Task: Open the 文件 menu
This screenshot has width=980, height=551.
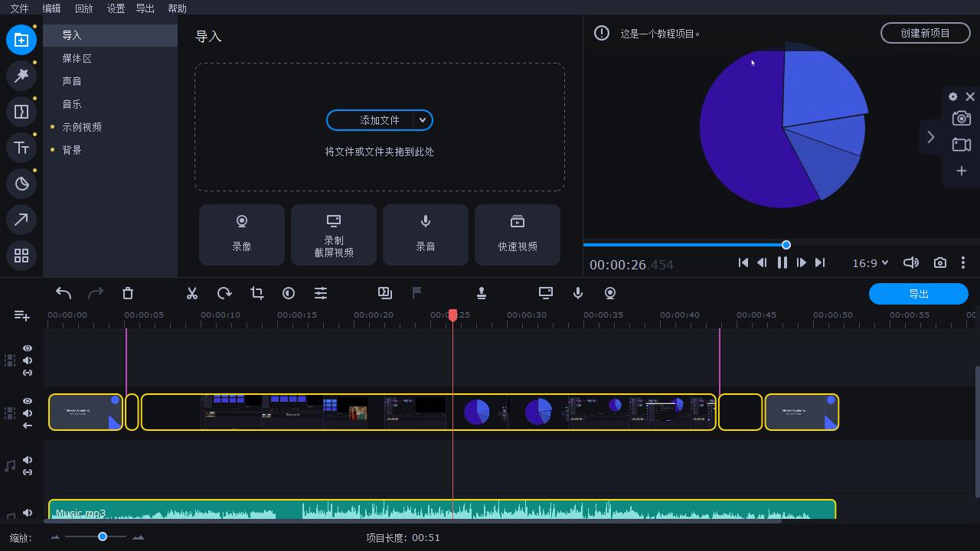Action: [19, 8]
